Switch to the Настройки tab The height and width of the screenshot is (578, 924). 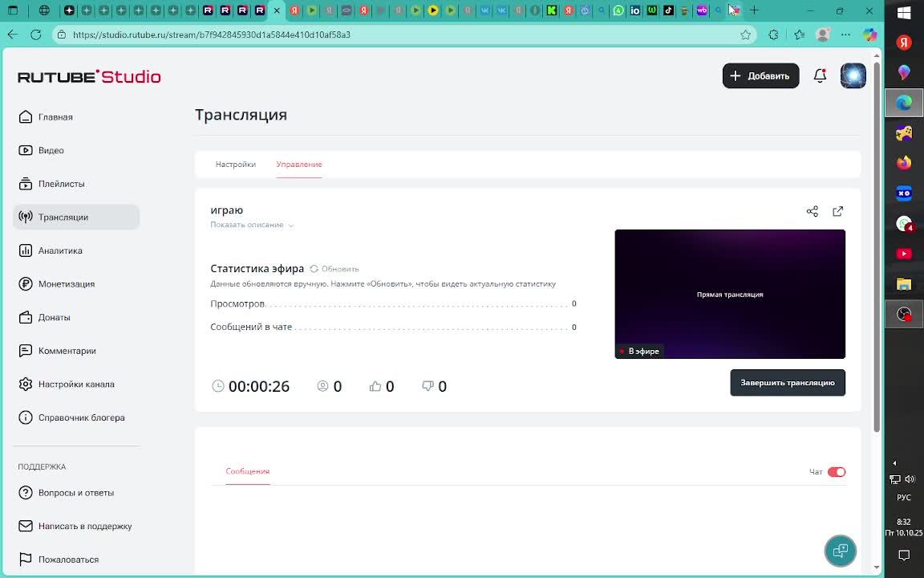click(x=235, y=165)
